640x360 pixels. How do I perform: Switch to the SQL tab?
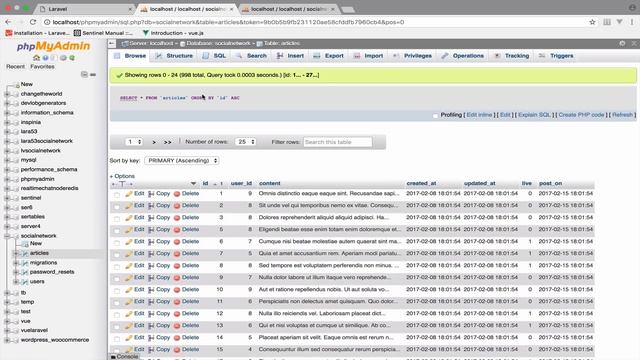(214, 56)
